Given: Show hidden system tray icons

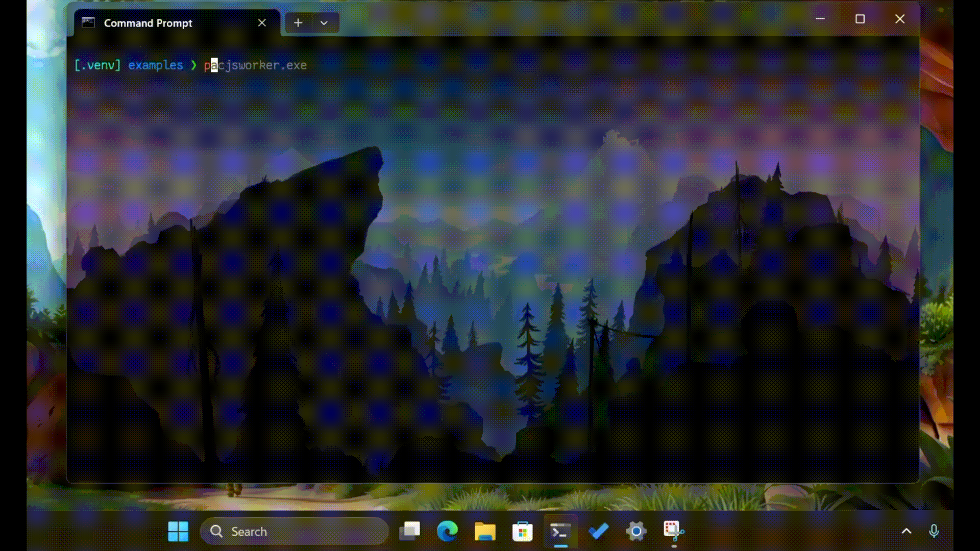Looking at the screenshot, I should pyautogui.click(x=906, y=531).
